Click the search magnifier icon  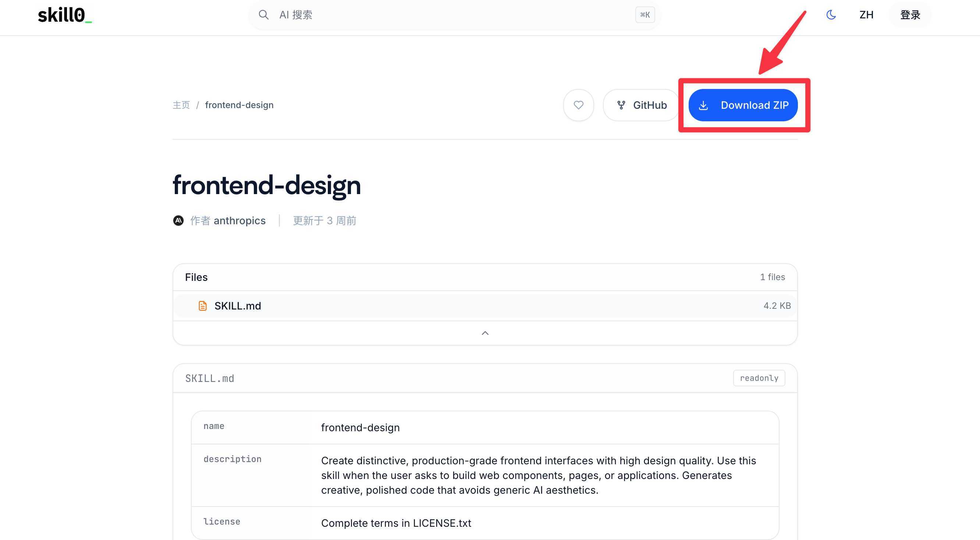263,15
